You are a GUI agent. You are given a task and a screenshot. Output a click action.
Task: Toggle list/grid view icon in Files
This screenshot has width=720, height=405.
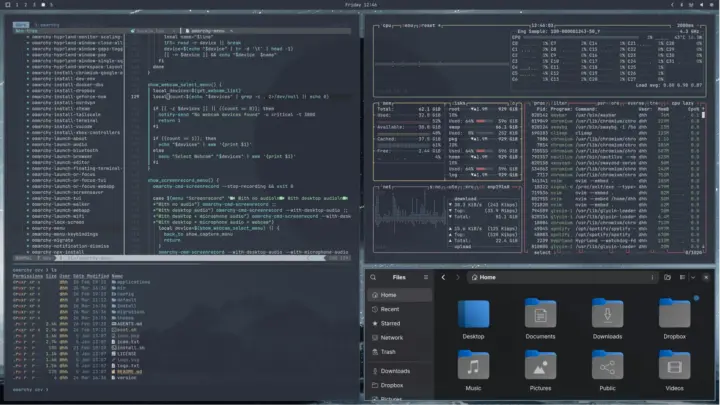tap(682, 277)
